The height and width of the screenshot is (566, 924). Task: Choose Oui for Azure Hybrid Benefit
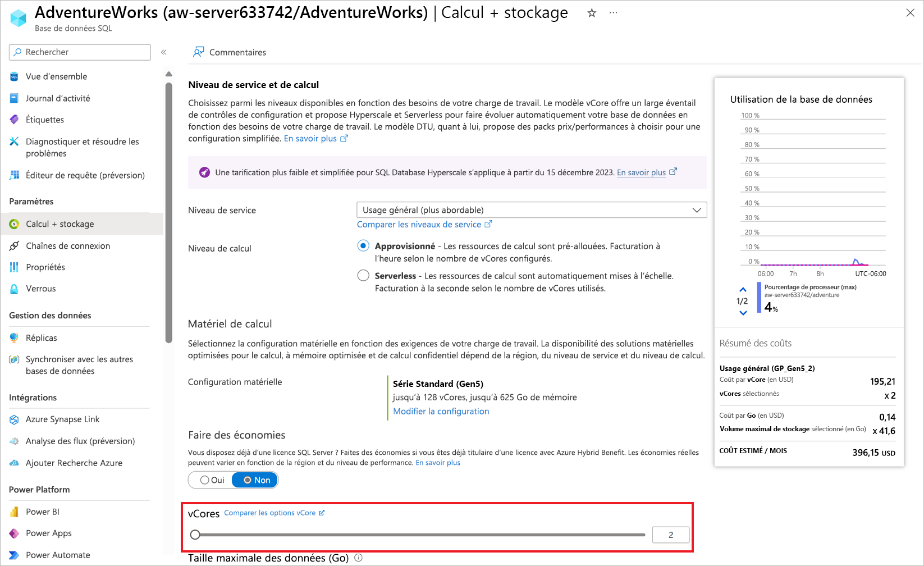coord(212,480)
